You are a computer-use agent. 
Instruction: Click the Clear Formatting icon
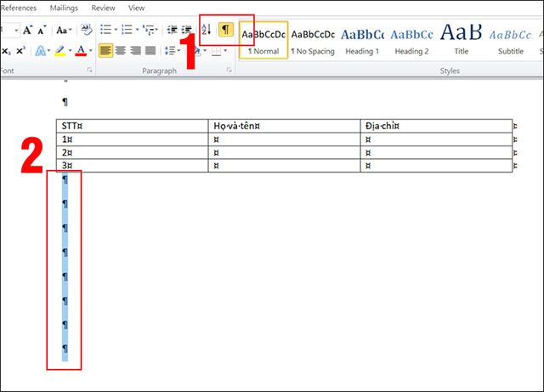pos(86,30)
